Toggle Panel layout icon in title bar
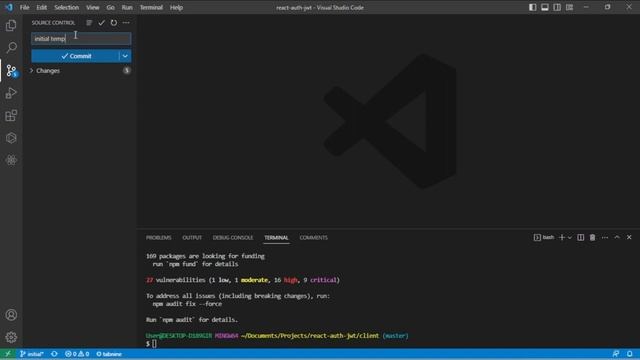 coord(545,7)
